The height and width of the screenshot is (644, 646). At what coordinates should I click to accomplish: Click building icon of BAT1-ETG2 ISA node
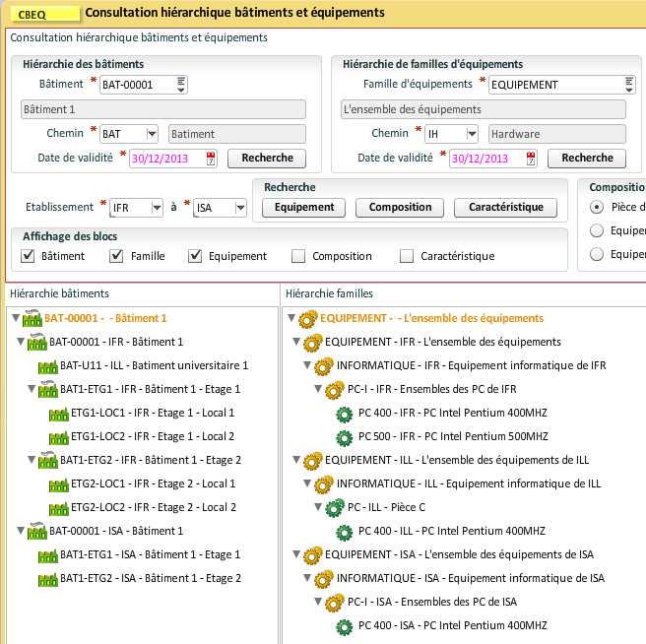[48, 579]
